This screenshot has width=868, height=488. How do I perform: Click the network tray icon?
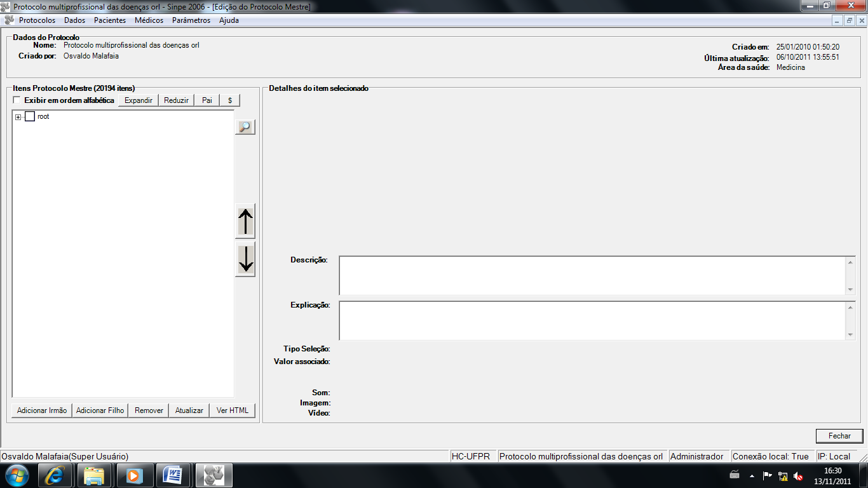click(x=783, y=475)
